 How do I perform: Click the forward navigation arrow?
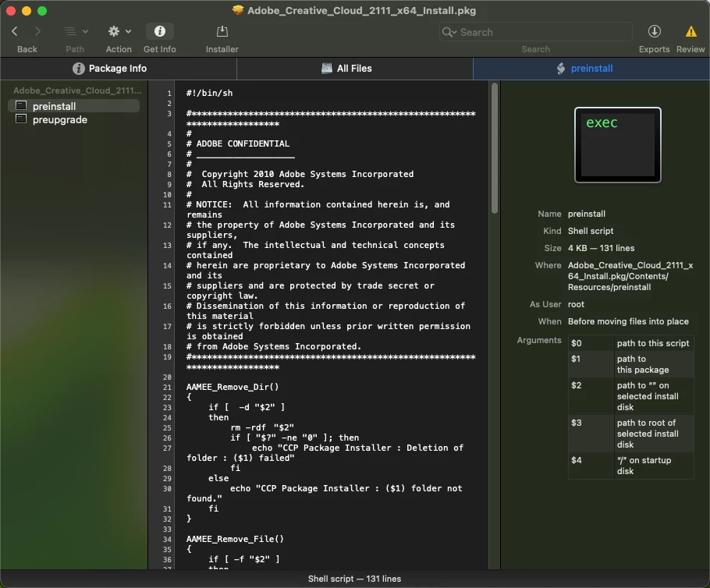pos(37,31)
